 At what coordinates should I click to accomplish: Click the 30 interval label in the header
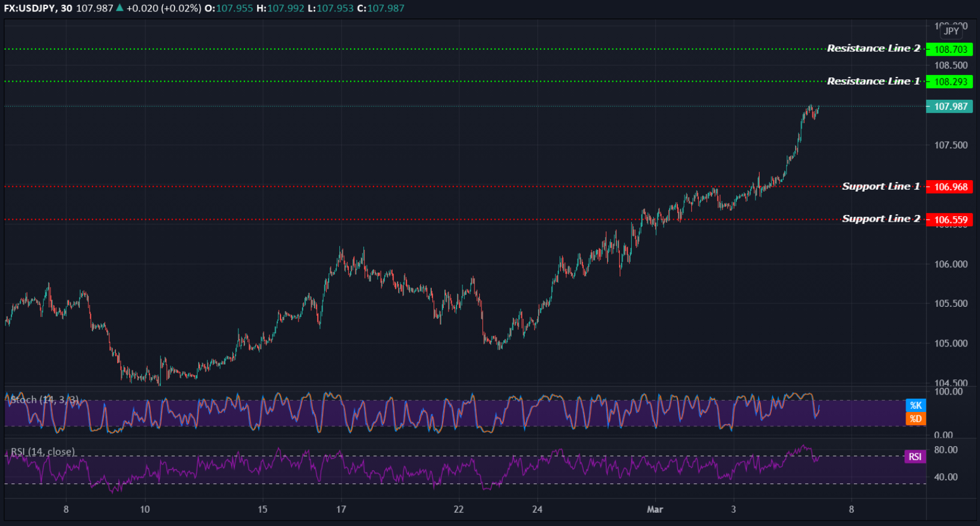pyautogui.click(x=66, y=8)
